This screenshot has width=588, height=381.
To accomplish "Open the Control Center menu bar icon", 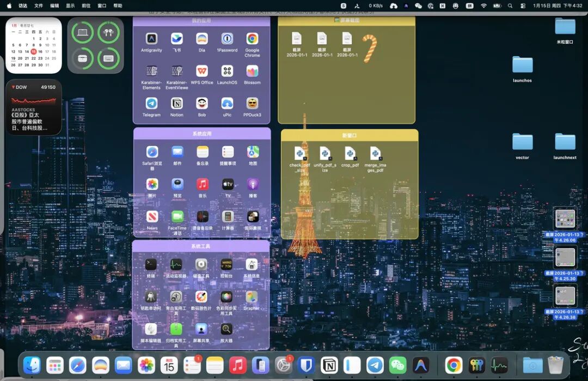I will [523, 5].
